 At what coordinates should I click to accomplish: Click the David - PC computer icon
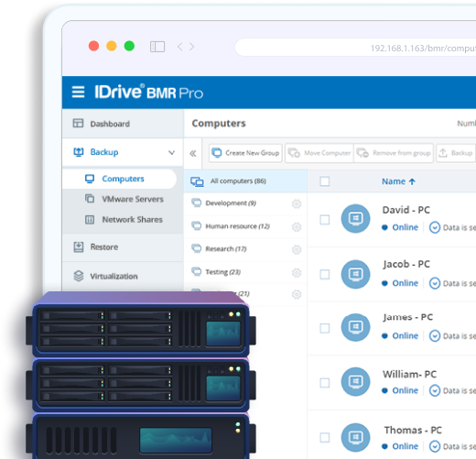[x=355, y=218]
